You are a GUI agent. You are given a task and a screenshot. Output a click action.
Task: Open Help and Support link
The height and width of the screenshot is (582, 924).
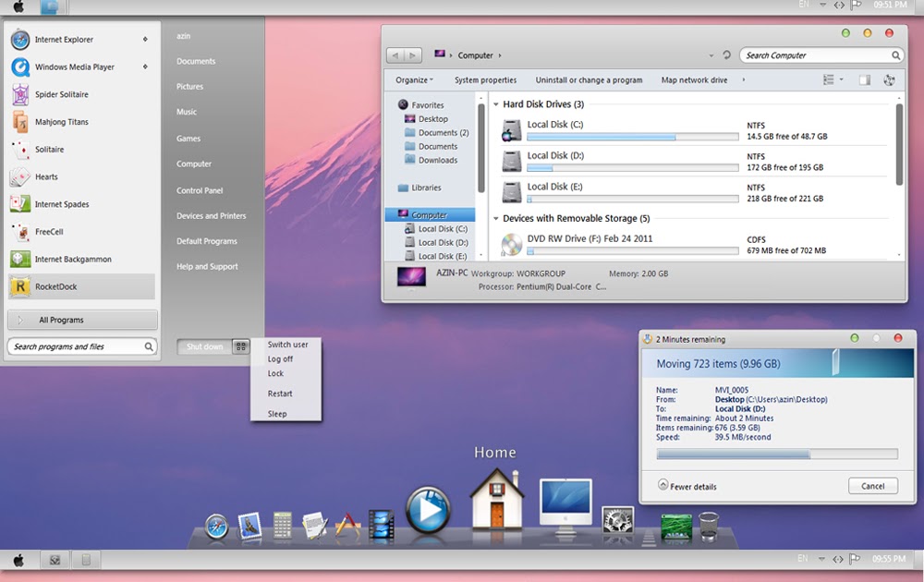pos(207,267)
